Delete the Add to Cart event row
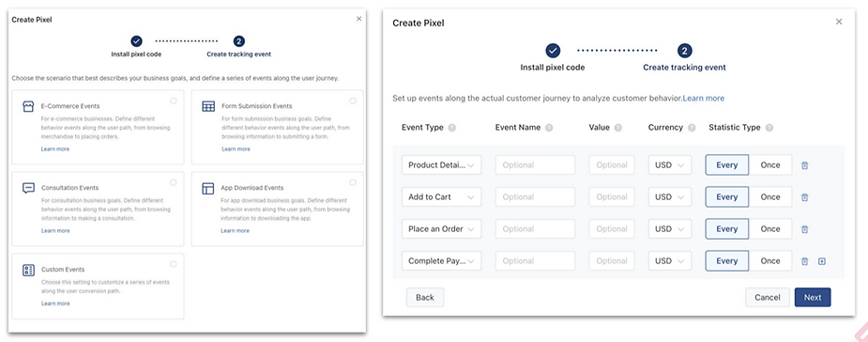The height and width of the screenshot is (342, 868). click(x=805, y=196)
